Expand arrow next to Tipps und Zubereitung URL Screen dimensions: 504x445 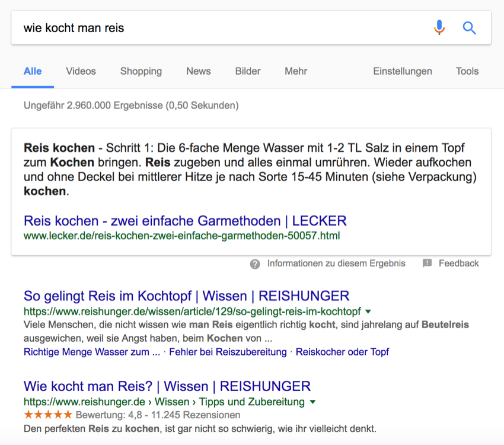(313, 402)
